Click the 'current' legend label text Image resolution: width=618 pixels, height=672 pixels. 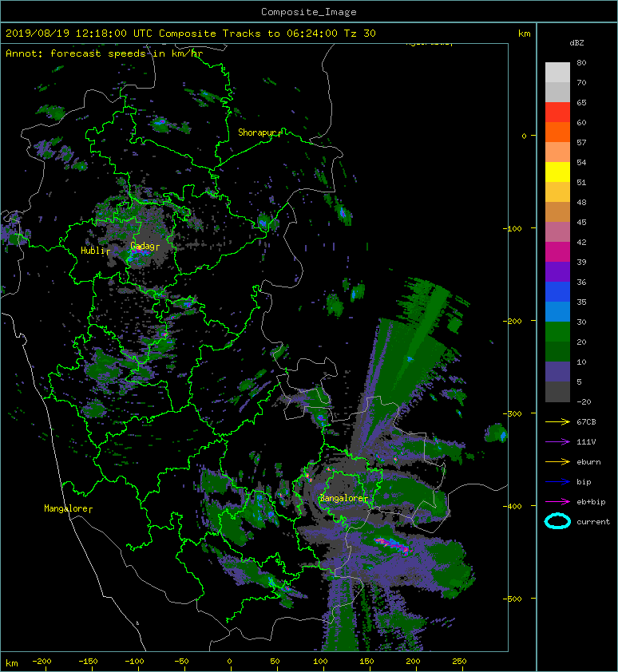(x=593, y=522)
